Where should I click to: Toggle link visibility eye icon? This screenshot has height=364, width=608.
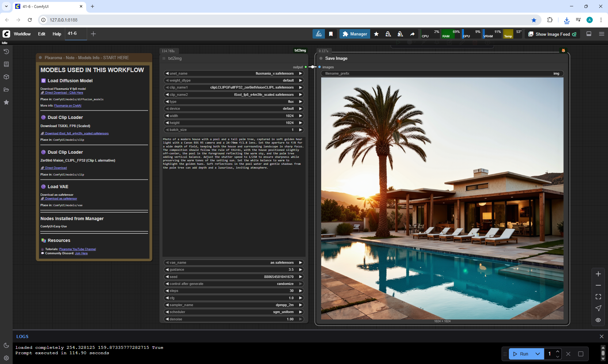click(x=598, y=320)
